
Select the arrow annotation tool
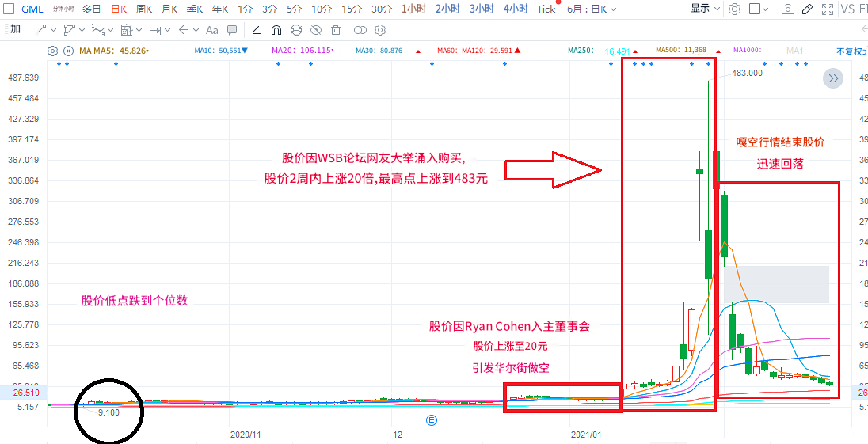click(x=184, y=30)
